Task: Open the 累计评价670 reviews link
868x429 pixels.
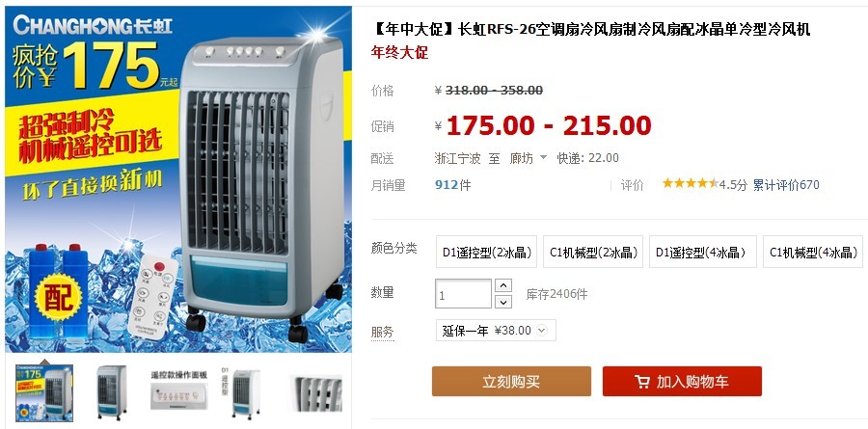Action: (x=786, y=185)
